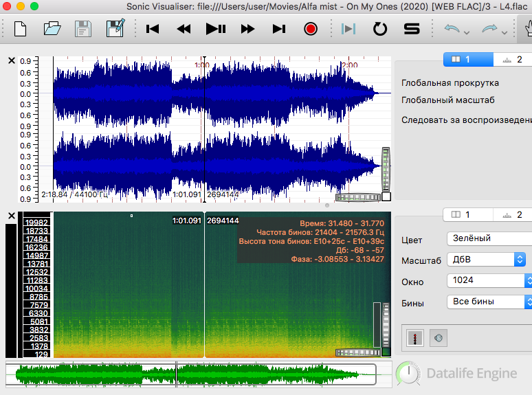Select the Navigate hand tool

pyautogui.click(x=528, y=29)
